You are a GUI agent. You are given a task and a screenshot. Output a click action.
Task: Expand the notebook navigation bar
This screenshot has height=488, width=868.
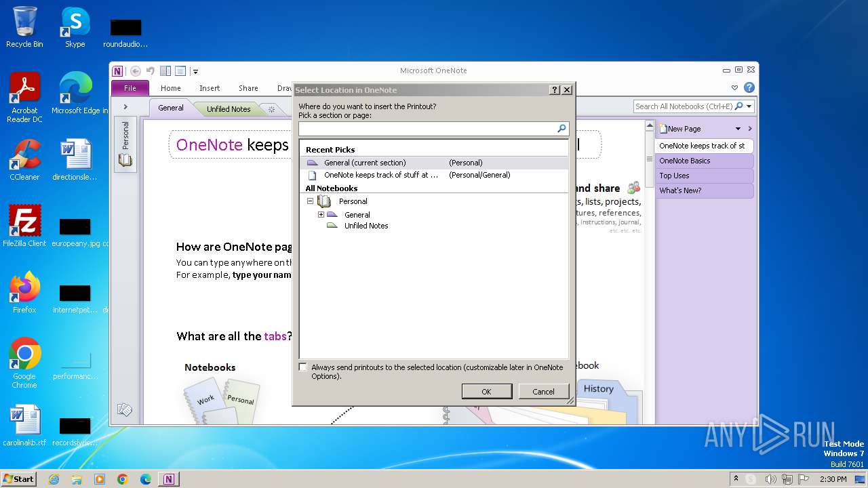point(125,106)
